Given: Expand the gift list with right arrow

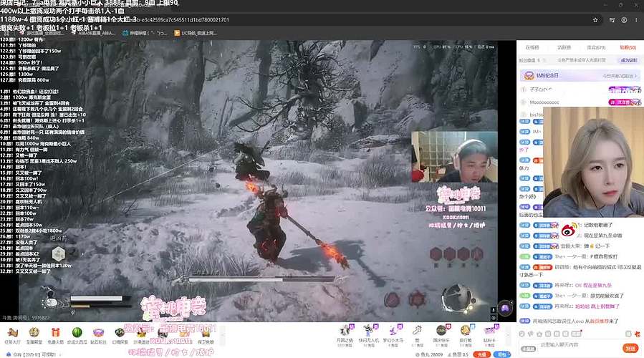Looking at the screenshot, I should point(506,334).
